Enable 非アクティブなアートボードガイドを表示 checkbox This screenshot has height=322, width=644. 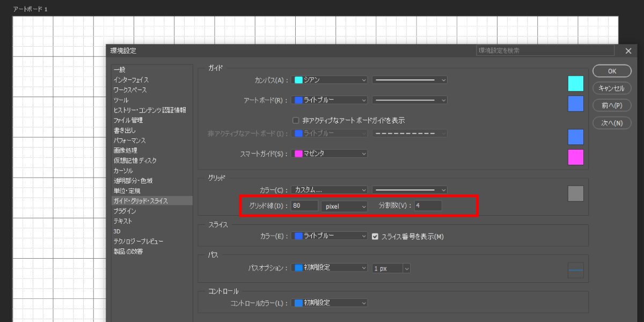[x=295, y=120]
